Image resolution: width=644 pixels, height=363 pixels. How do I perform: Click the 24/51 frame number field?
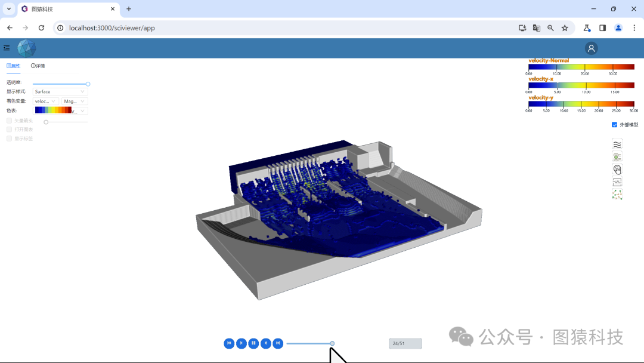405,343
